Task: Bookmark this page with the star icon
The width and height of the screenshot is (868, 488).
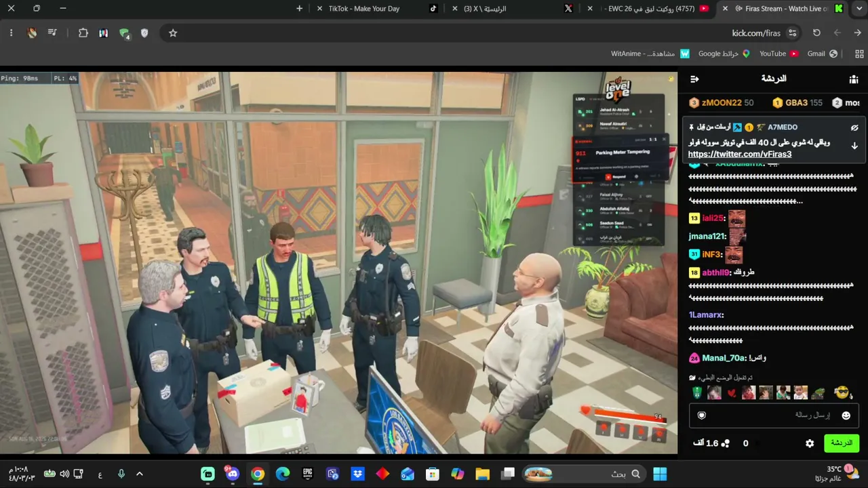Action: click(x=173, y=33)
